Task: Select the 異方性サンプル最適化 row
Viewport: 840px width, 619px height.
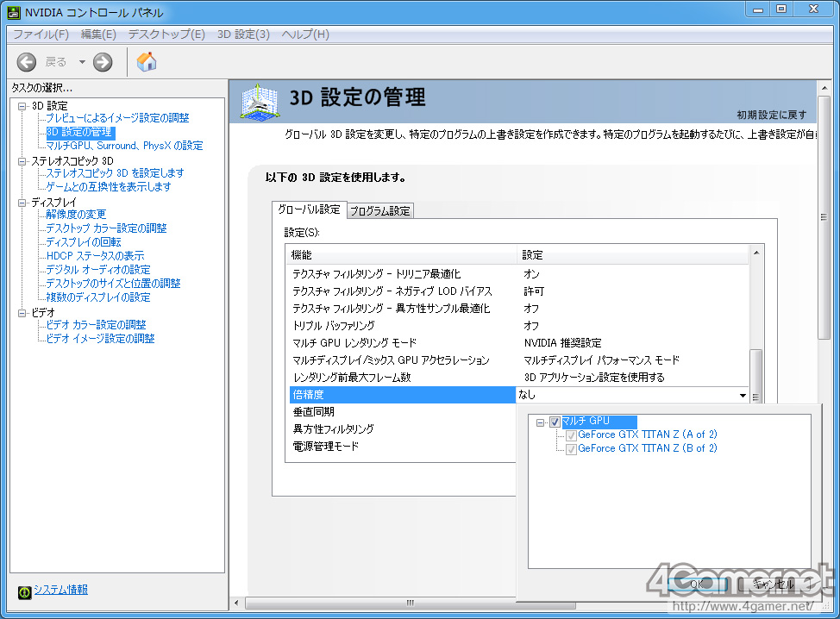Action: 517,309
